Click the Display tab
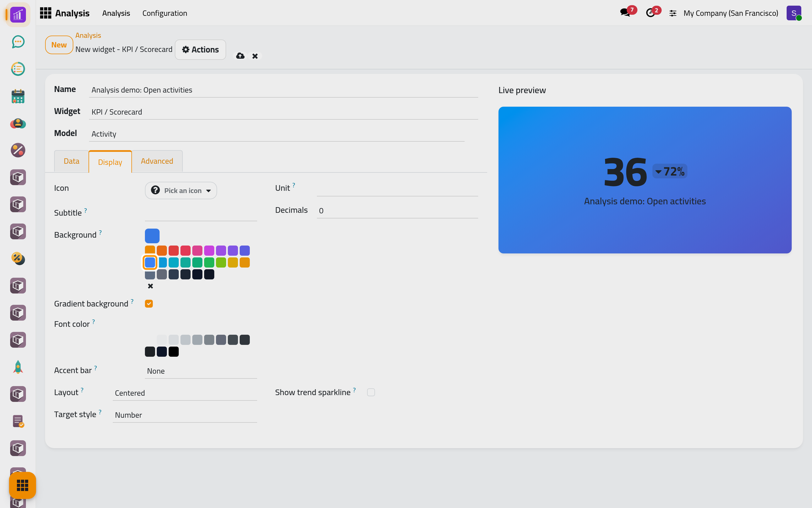Screen dimensions: 812x508 [x=110, y=162]
